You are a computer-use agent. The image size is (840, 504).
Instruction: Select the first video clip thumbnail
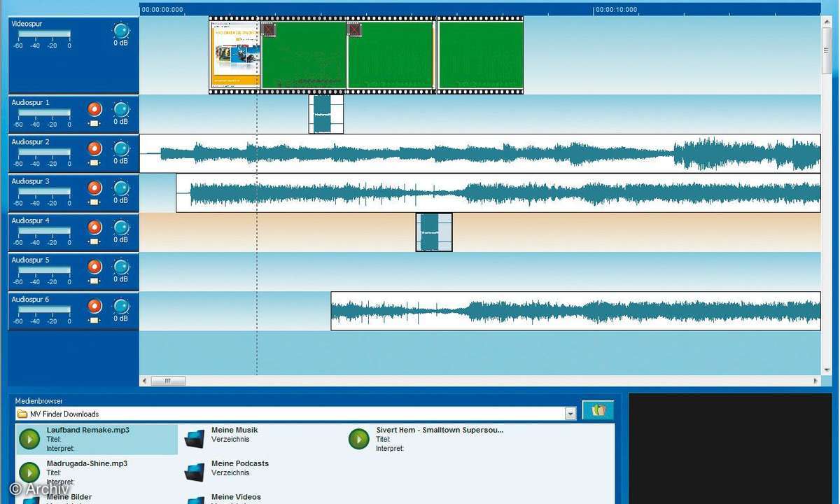coord(235,55)
